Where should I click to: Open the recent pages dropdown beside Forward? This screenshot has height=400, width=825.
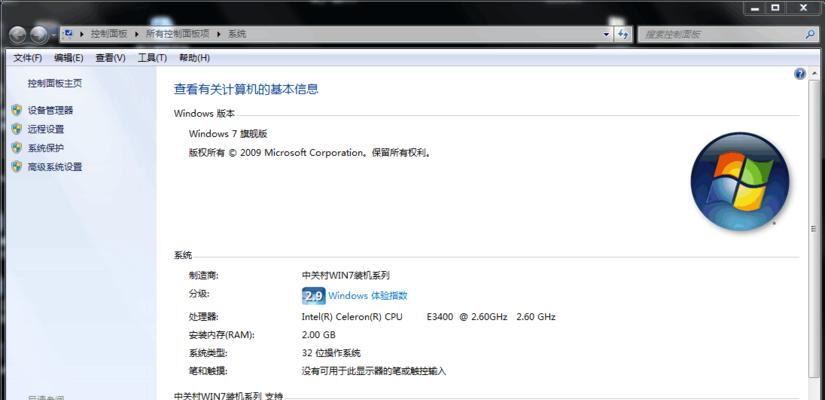point(54,35)
